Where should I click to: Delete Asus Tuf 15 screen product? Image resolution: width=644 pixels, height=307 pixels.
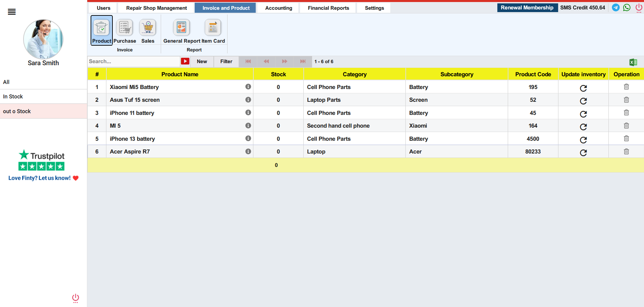[626, 100]
